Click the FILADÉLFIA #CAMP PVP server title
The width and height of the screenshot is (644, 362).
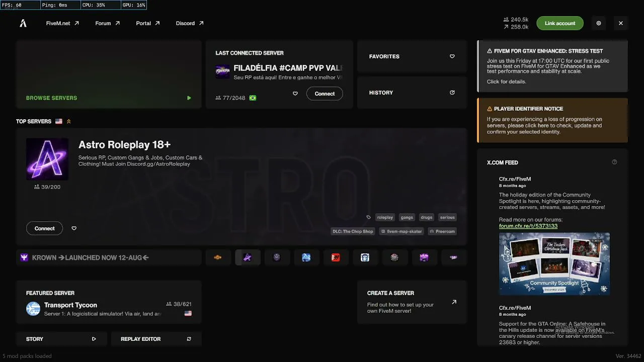tap(288, 68)
